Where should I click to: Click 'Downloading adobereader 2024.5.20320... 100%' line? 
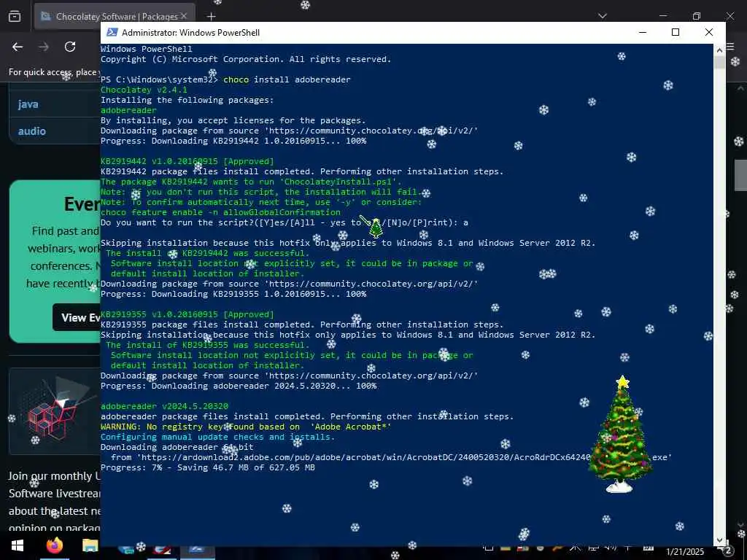pos(239,386)
